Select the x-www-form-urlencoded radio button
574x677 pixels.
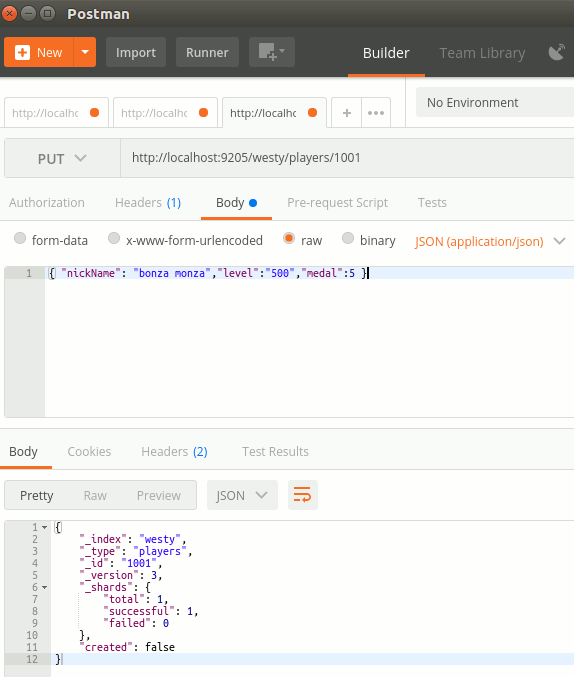point(114,238)
